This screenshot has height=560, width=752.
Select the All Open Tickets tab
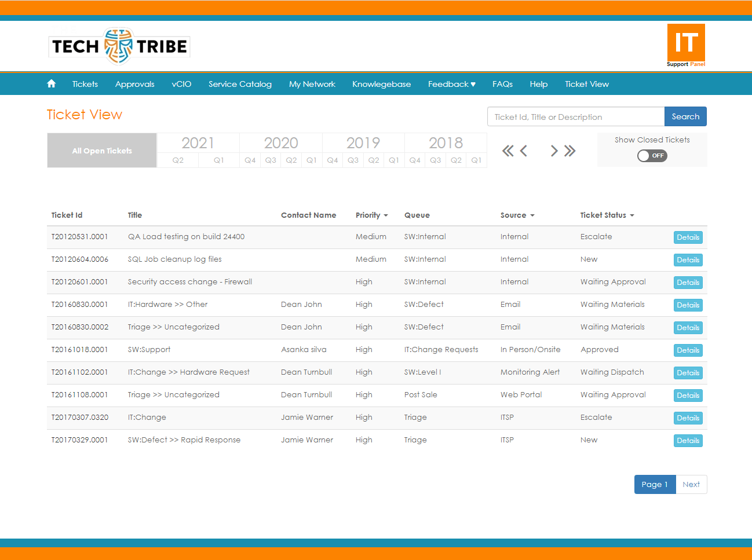click(101, 150)
